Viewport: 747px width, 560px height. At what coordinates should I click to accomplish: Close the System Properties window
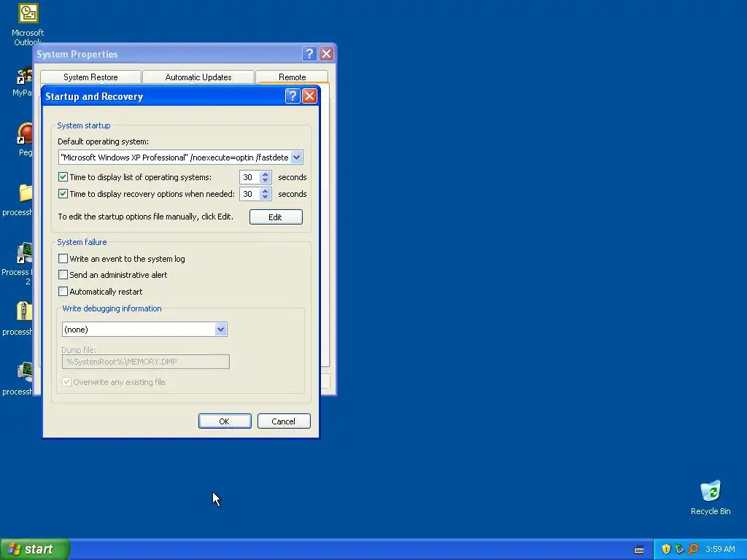point(326,54)
